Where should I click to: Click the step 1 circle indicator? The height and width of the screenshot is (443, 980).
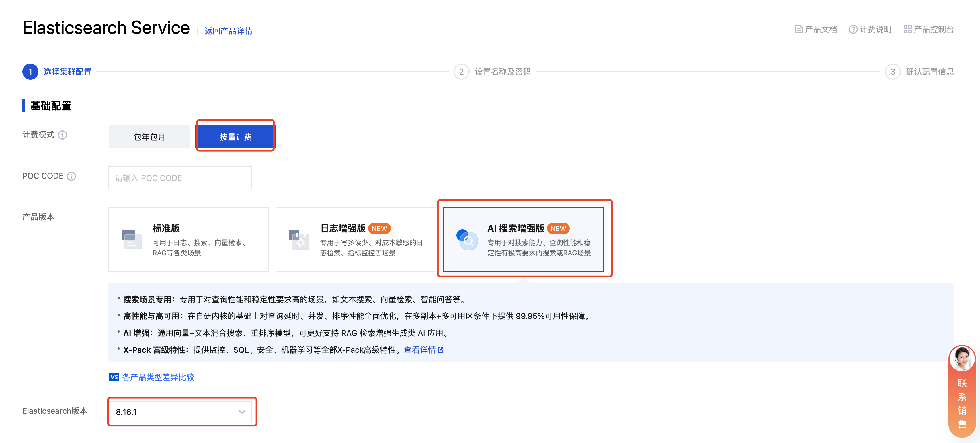coord(30,71)
